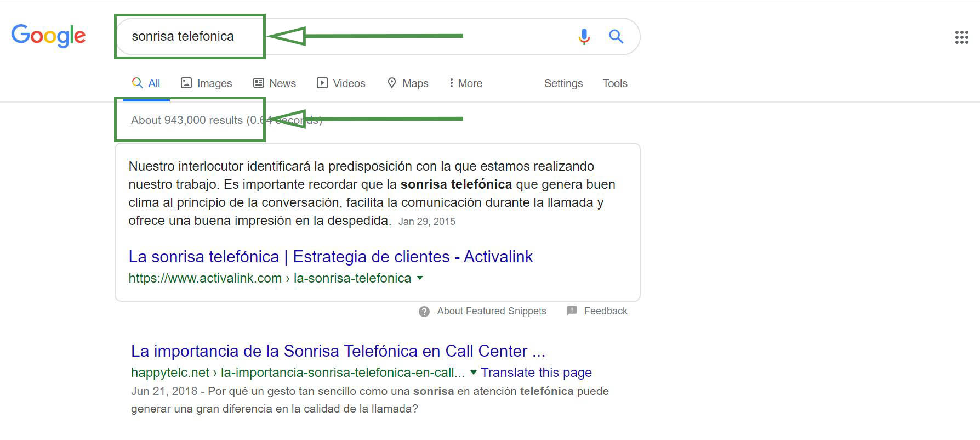Click the About Featured Snippets link
Viewport: 980px width, 440px height.
[x=492, y=311]
